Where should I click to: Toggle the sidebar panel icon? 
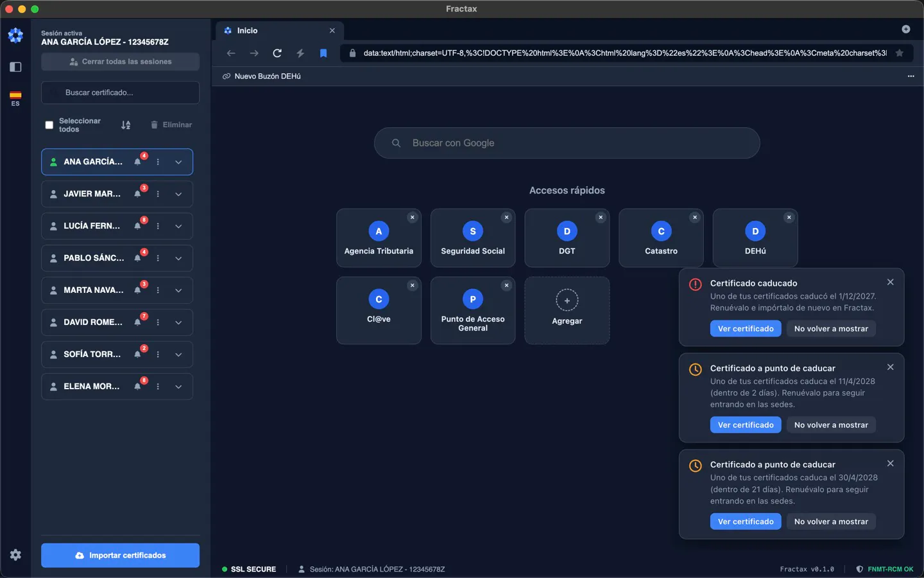click(15, 67)
